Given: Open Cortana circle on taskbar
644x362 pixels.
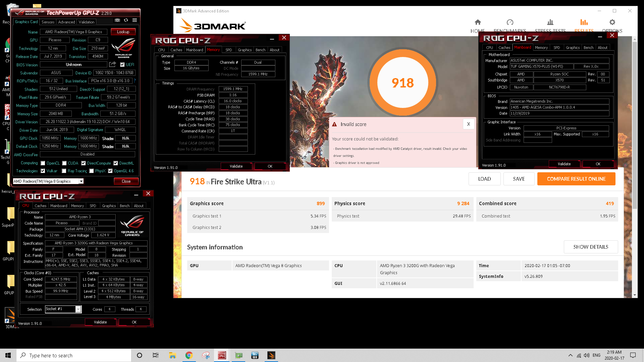Looking at the screenshot, I should (140, 355).
